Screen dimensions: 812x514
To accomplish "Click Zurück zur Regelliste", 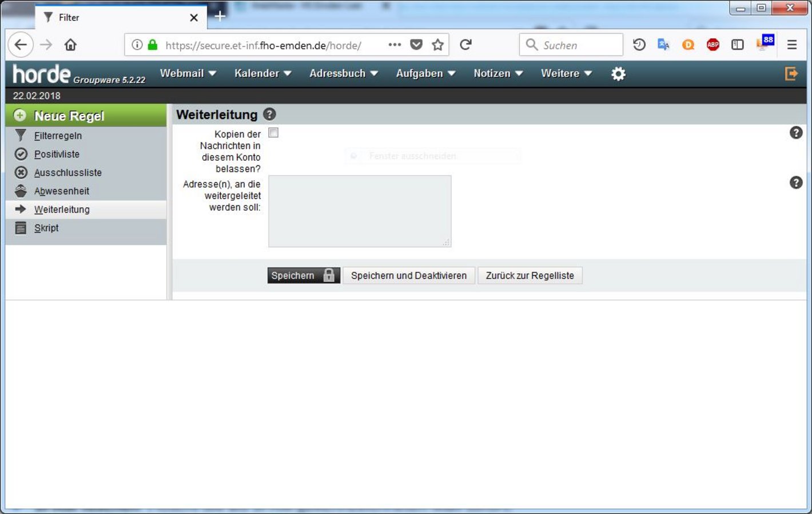I will [x=530, y=275].
